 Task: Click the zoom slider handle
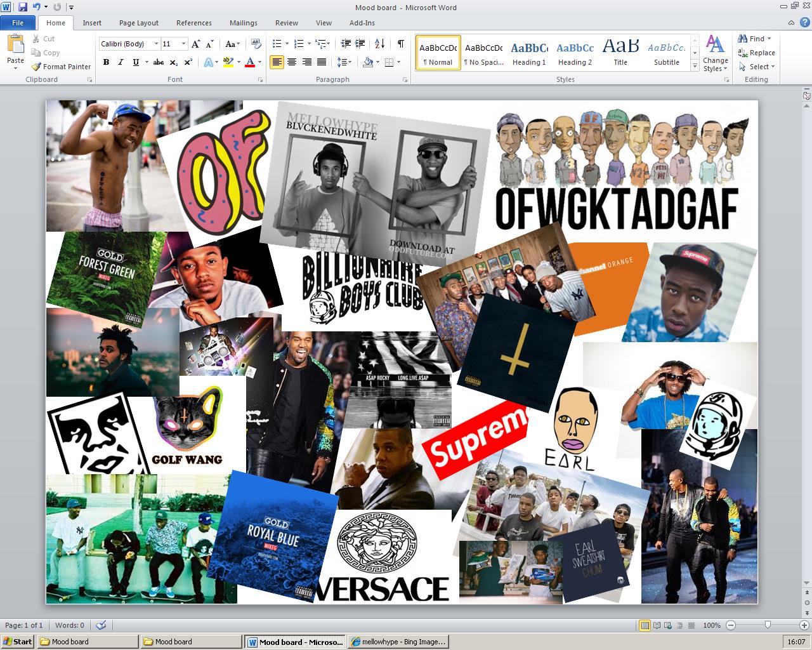768,625
